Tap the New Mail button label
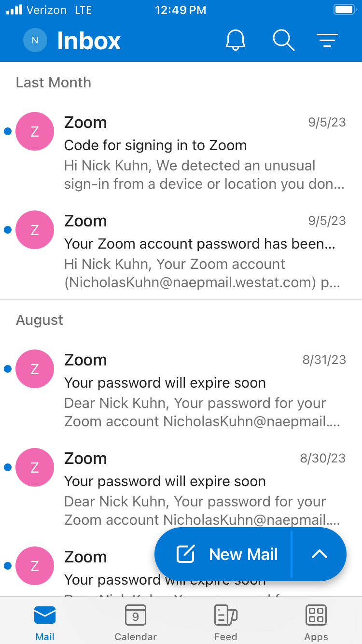 tap(243, 554)
